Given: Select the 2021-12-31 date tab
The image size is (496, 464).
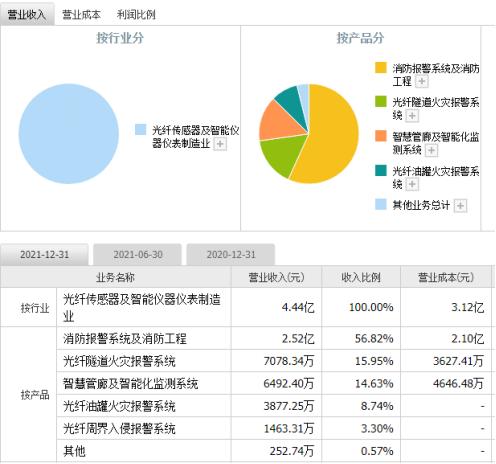Looking at the screenshot, I should pyautogui.click(x=45, y=255).
